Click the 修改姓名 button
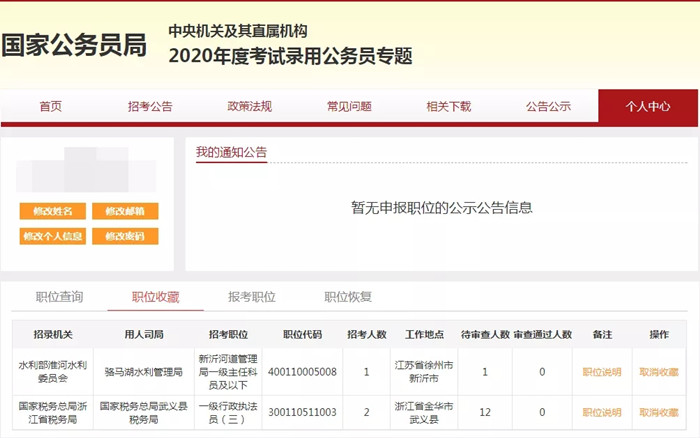This screenshot has height=438, width=700. [53, 211]
